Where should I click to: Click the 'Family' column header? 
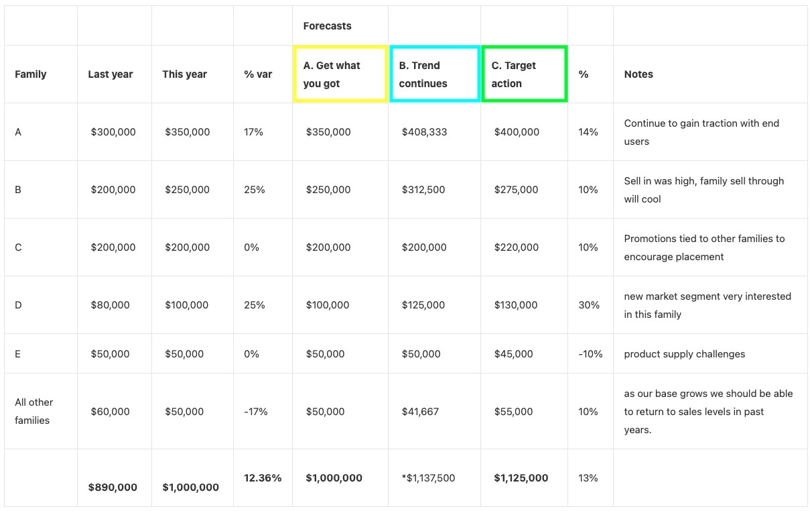[x=31, y=74]
